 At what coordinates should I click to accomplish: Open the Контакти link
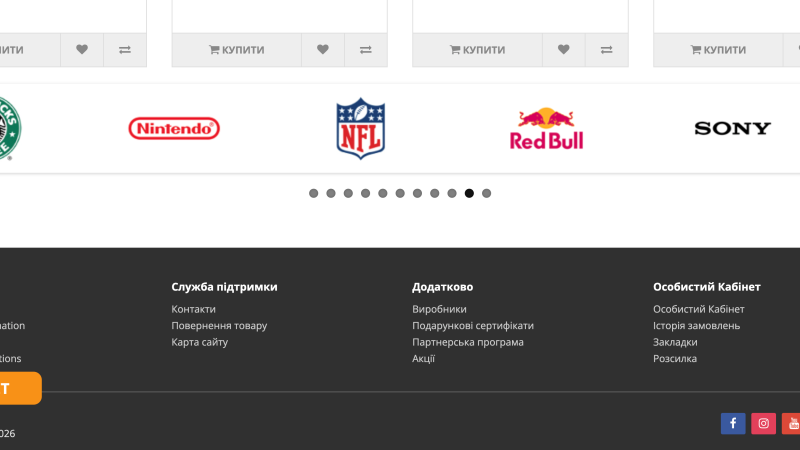[x=193, y=309]
